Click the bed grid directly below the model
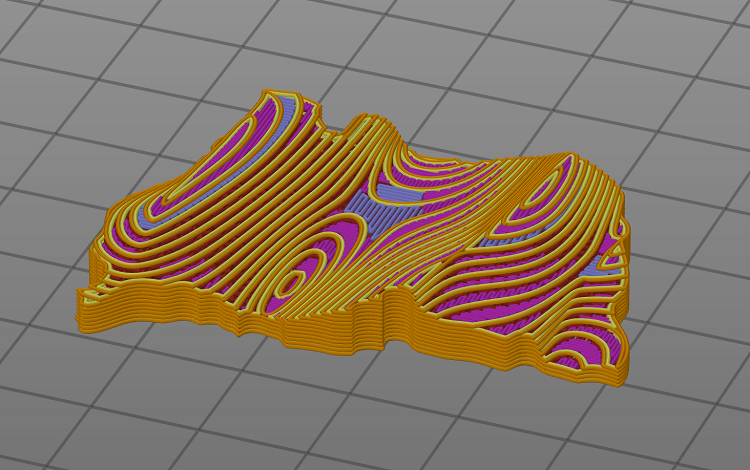 click(380, 410)
